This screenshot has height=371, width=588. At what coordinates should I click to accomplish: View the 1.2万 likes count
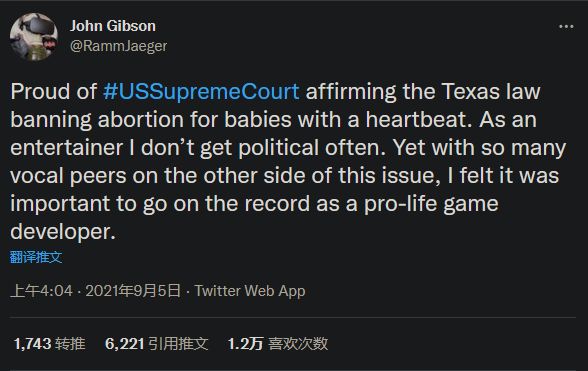click(246, 344)
